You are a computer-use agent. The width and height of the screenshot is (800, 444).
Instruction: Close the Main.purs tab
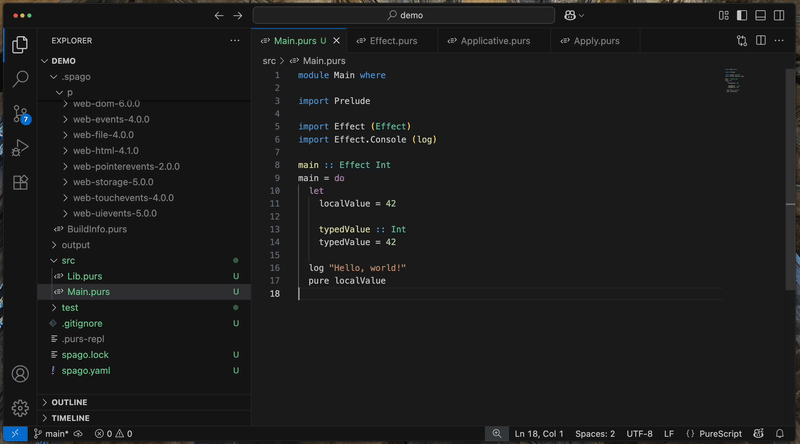pos(336,40)
